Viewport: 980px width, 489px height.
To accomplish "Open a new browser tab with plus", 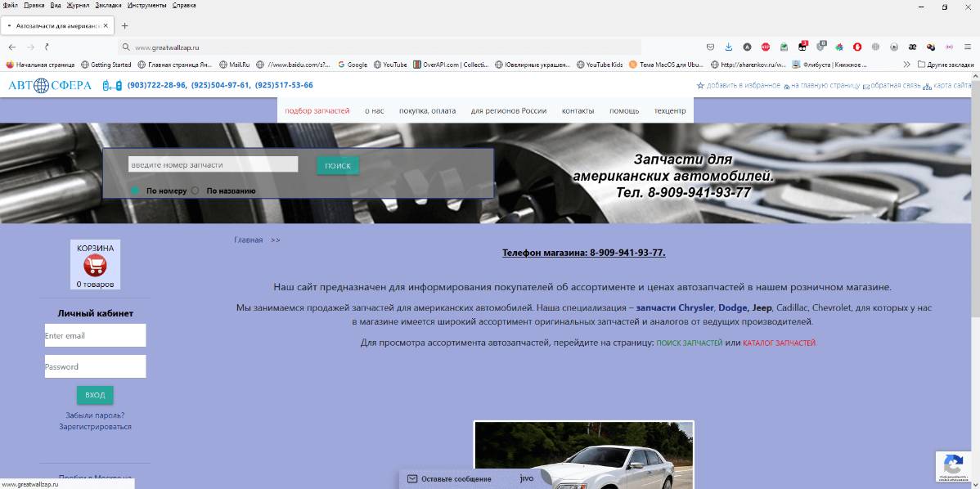I will click(x=125, y=25).
